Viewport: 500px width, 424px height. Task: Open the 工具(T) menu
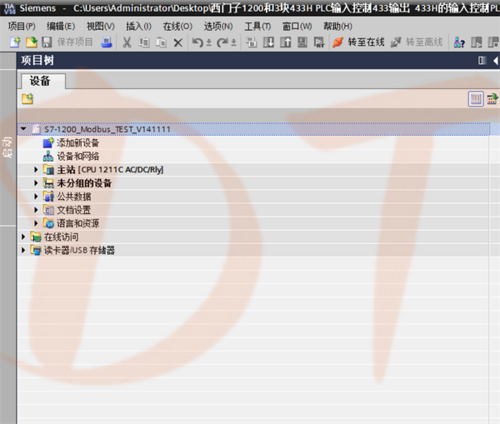(x=258, y=26)
